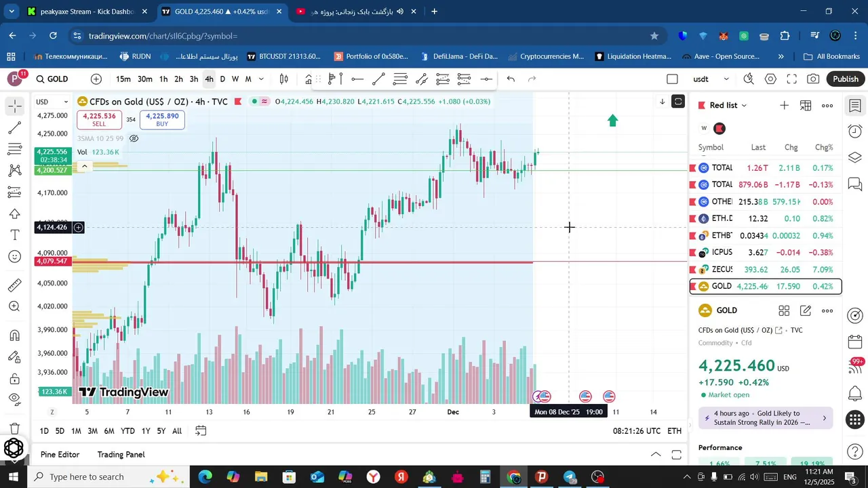Open quick search lightning icon
Image resolution: width=868 pixels, height=488 pixels.
[x=749, y=79]
